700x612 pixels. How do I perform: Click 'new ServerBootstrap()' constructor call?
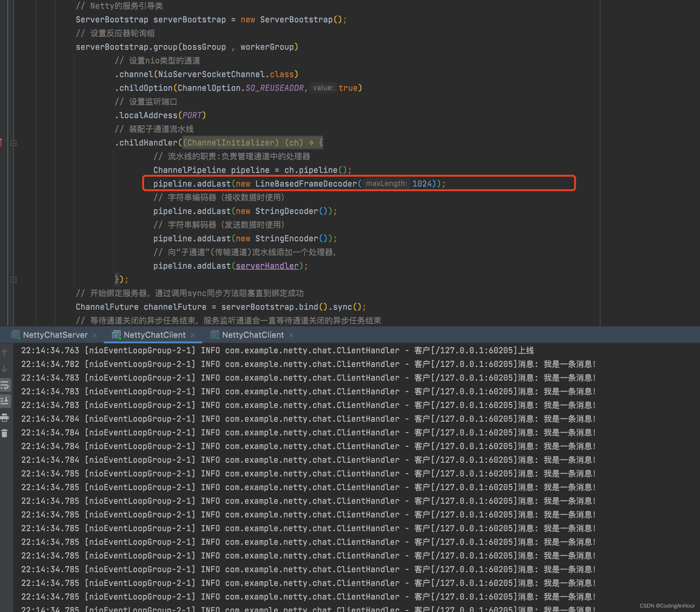coord(292,20)
